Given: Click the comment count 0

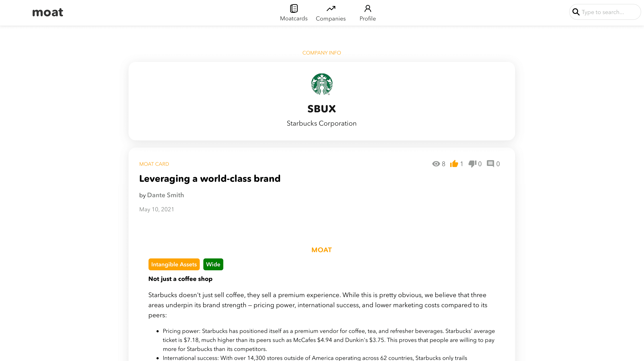Looking at the screenshot, I should point(498,164).
